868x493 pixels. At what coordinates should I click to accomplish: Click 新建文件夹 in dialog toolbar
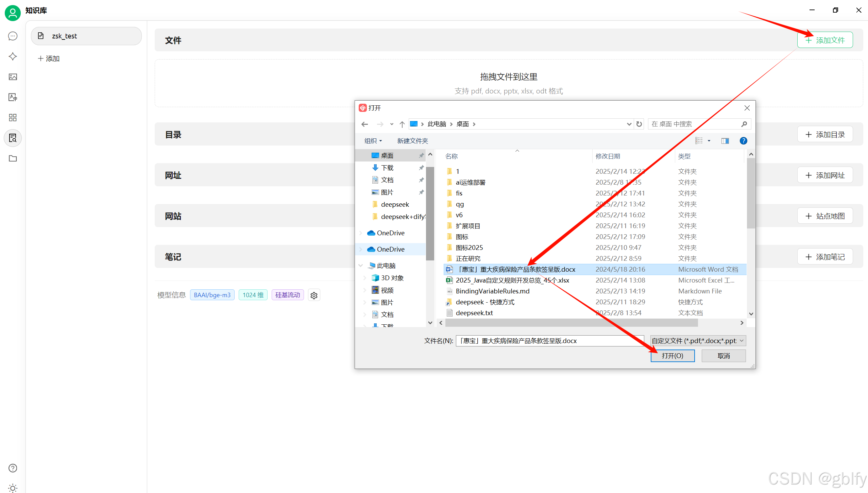coord(412,141)
